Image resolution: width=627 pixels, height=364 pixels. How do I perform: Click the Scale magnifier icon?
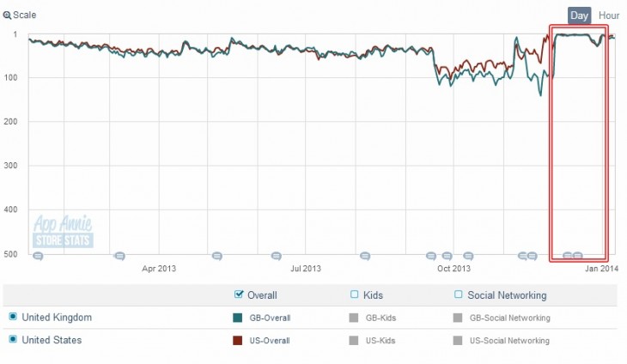[7, 15]
